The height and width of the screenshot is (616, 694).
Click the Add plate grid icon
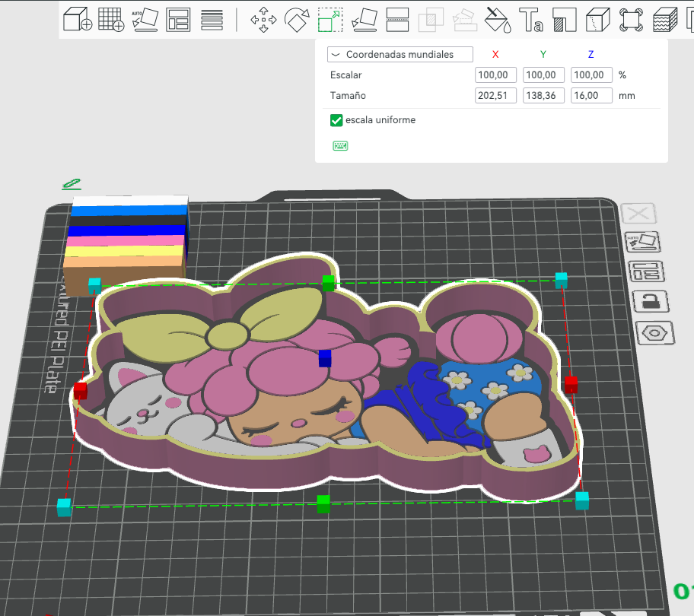pyautogui.click(x=111, y=20)
